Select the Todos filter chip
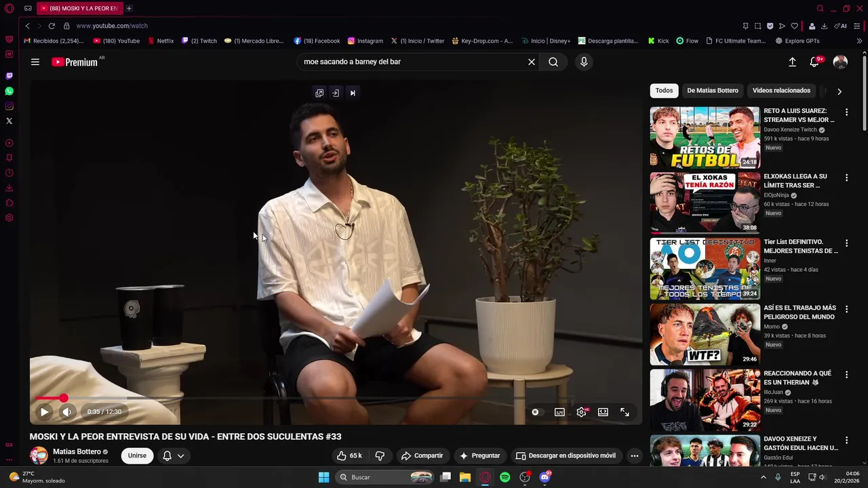This screenshot has height=488, width=868. click(665, 90)
